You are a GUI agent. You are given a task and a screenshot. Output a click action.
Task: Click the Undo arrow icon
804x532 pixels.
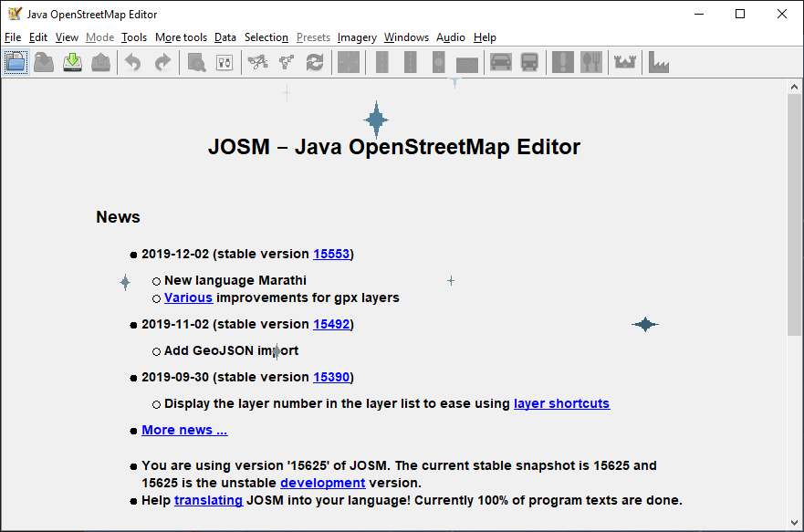coord(133,63)
